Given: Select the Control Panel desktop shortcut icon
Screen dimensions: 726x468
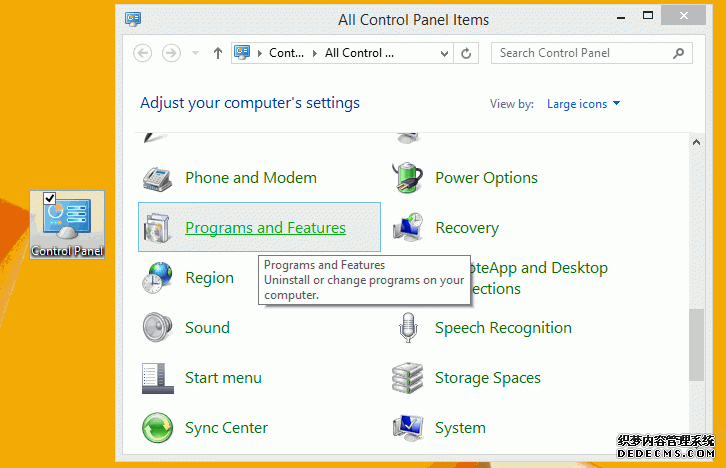Looking at the screenshot, I should point(67,225).
